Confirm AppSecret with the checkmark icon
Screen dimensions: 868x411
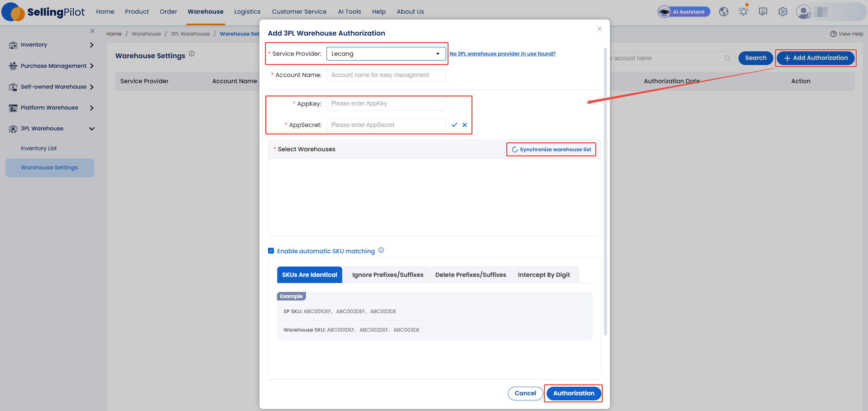point(454,125)
